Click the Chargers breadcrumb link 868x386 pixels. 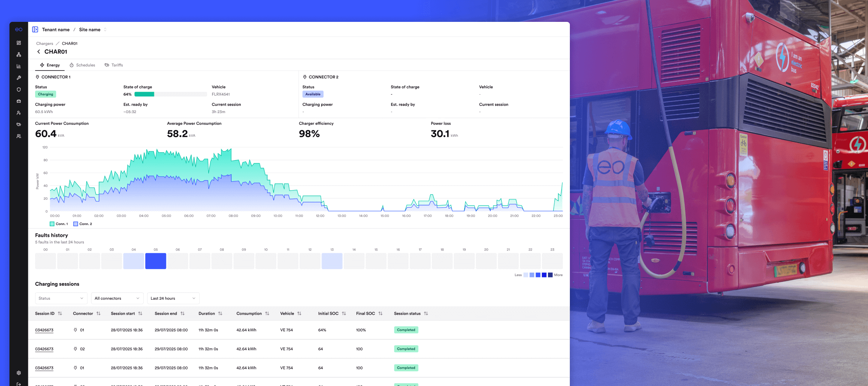[45, 44]
